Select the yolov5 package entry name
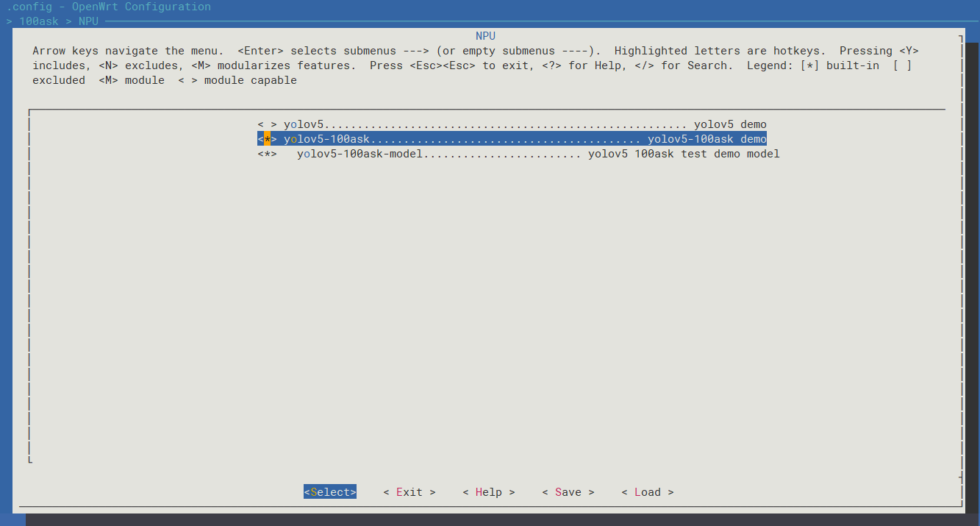 (304, 124)
